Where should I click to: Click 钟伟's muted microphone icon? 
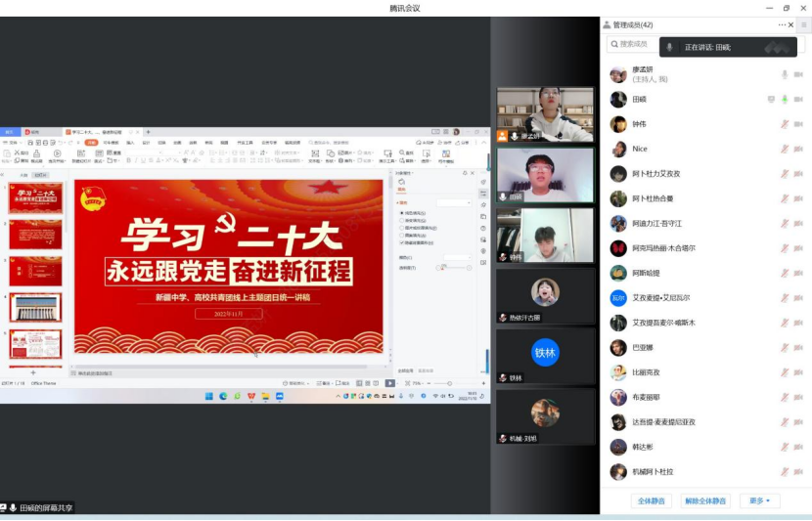(785, 124)
